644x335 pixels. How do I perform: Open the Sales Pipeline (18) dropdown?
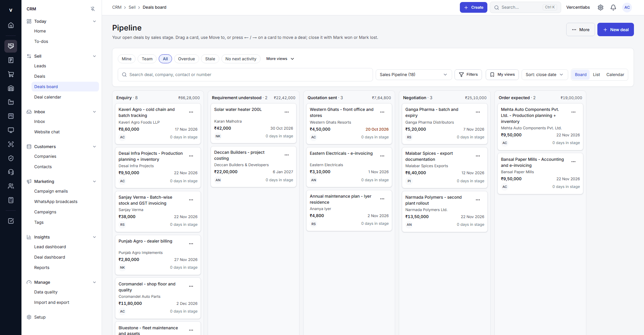coord(414,75)
